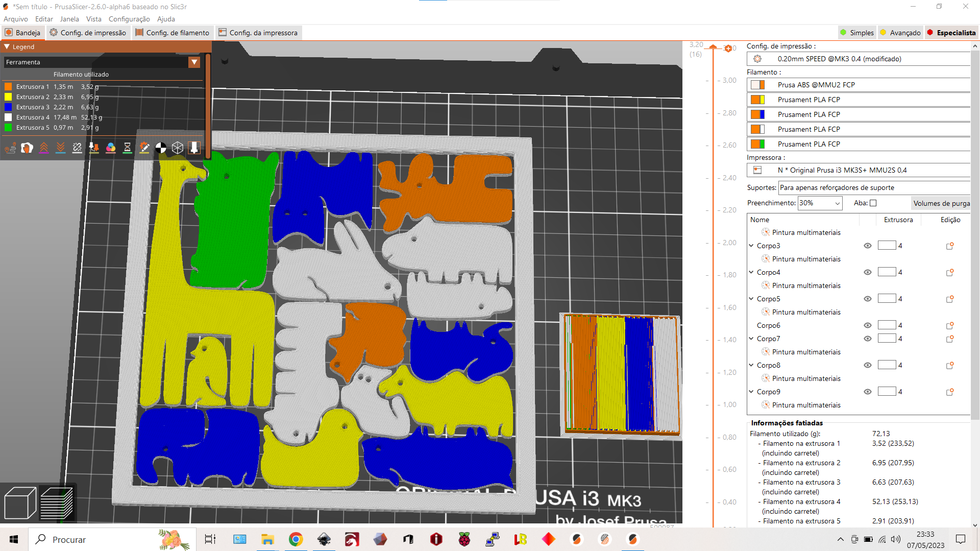
Task: Hide Corpo4 with its eye icon
Action: point(867,272)
